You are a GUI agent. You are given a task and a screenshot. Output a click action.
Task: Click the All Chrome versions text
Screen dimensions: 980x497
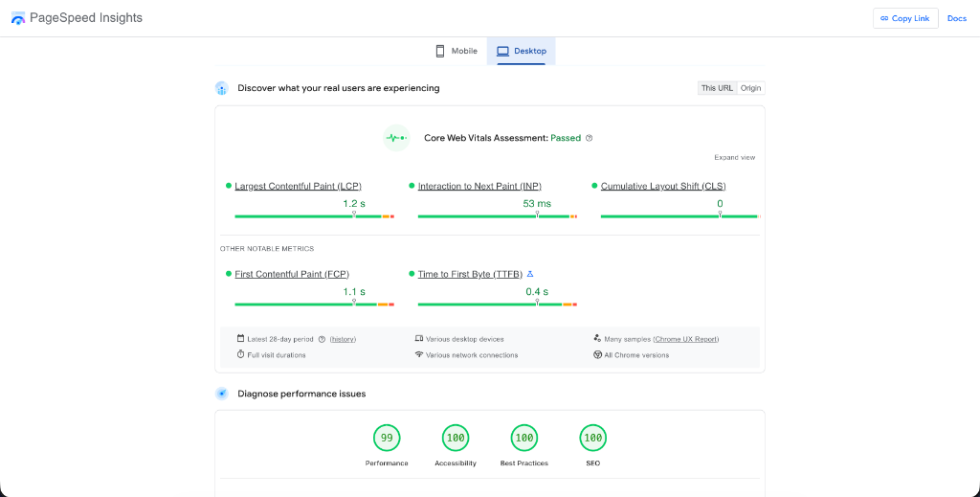click(636, 355)
